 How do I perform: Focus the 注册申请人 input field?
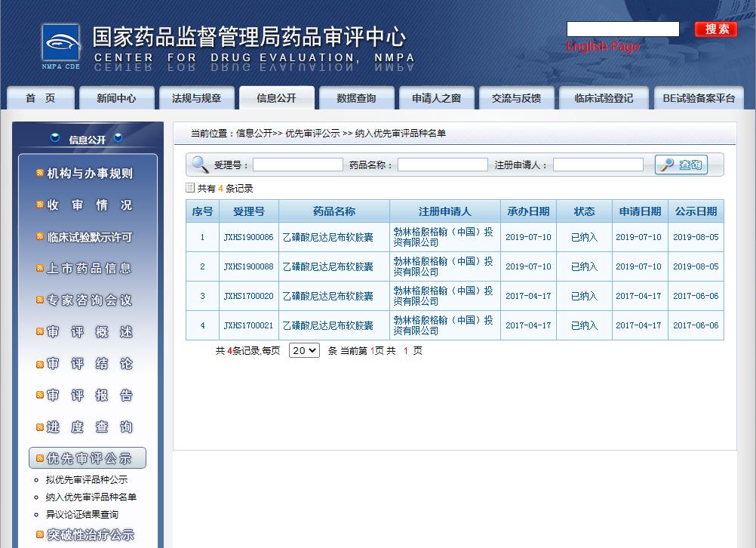(x=598, y=165)
